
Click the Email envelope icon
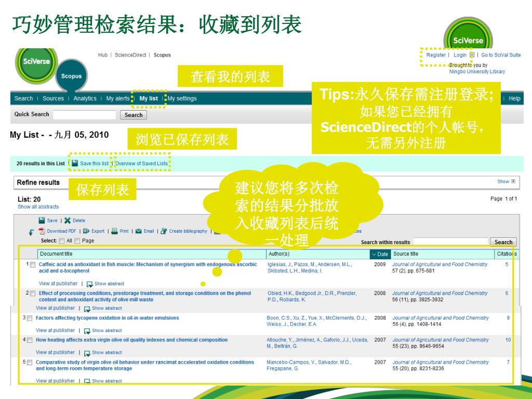[x=138, y=231]
